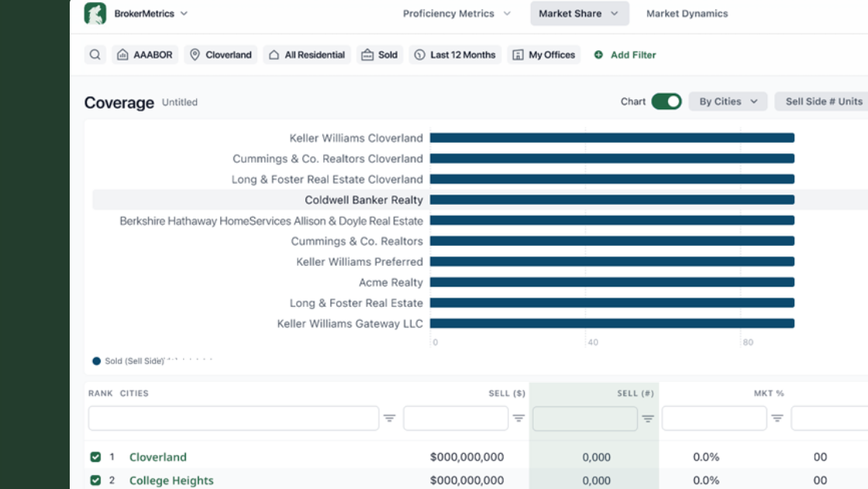Click the AAABOR filter chip

tap(145, 55)
